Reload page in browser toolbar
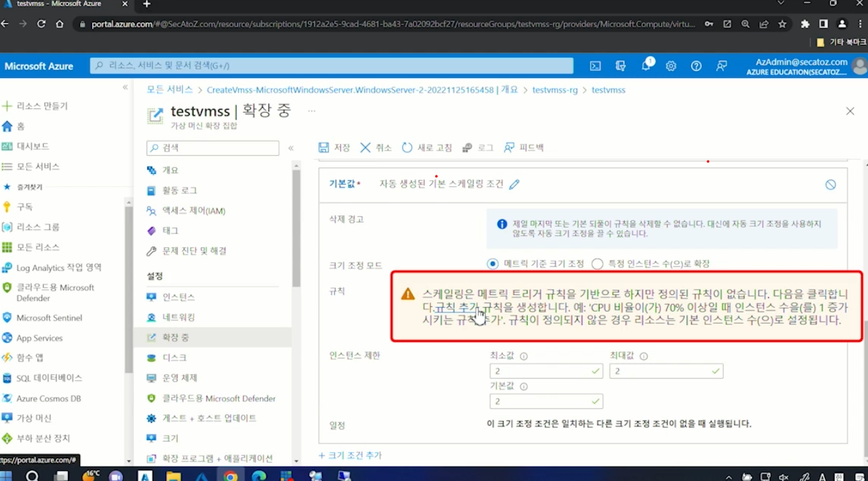Screen dimensions: 868x481 pyautogui.click(x=41, y=24)
